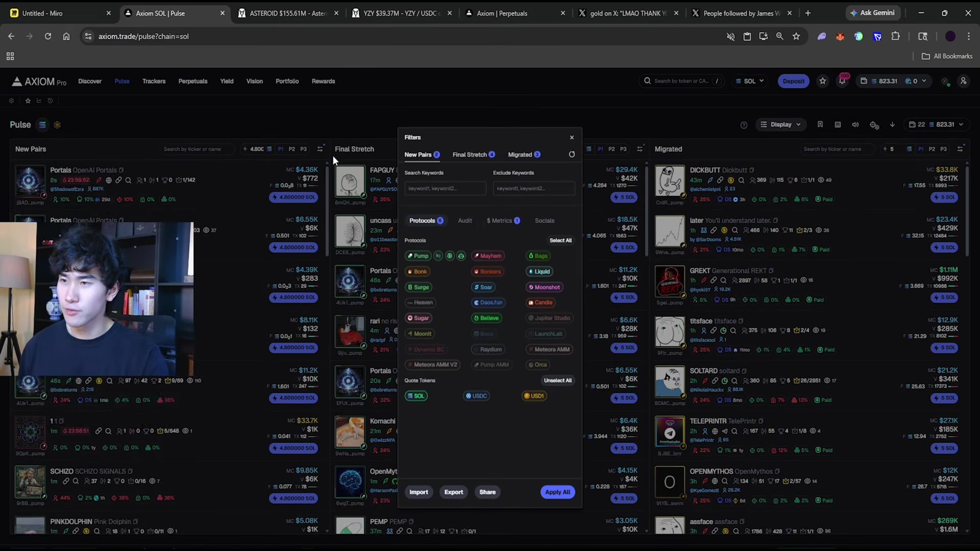Toggle the Moonshot protocol filter
This screenshot has width=980, height=551.
tap(544, 287)
